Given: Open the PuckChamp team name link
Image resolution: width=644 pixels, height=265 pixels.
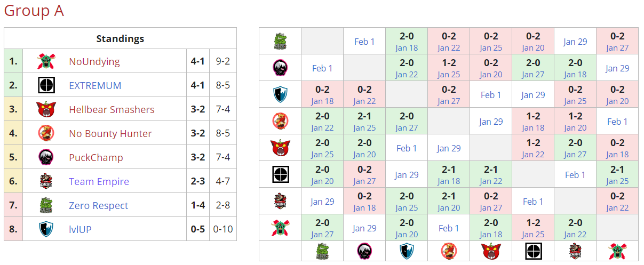Looking at the screenshot, I should [x=96, y=157].
